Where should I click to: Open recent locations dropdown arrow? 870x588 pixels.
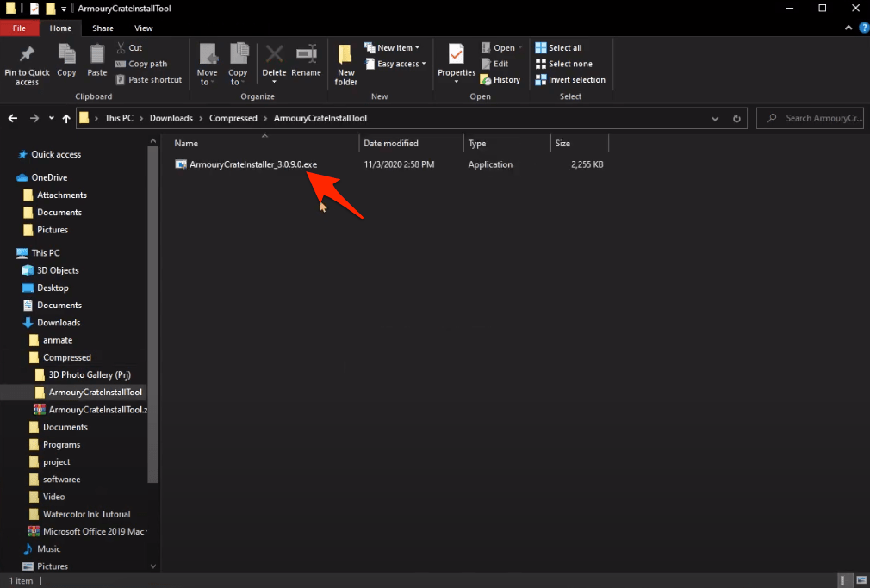(51, 118)
